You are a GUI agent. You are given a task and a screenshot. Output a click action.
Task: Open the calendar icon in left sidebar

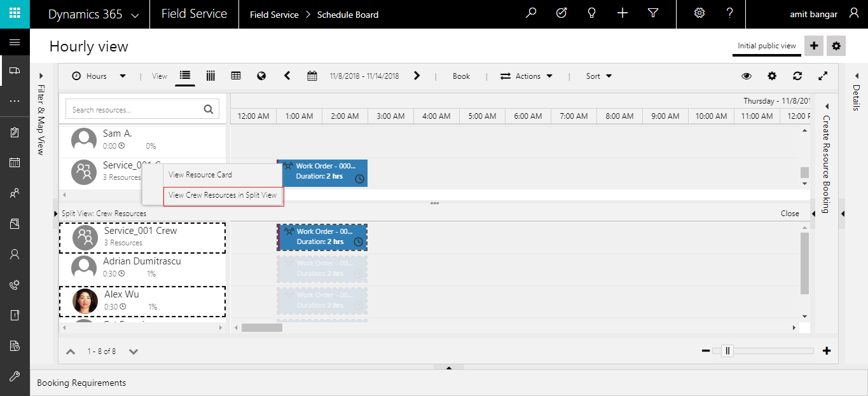[15, 163]
